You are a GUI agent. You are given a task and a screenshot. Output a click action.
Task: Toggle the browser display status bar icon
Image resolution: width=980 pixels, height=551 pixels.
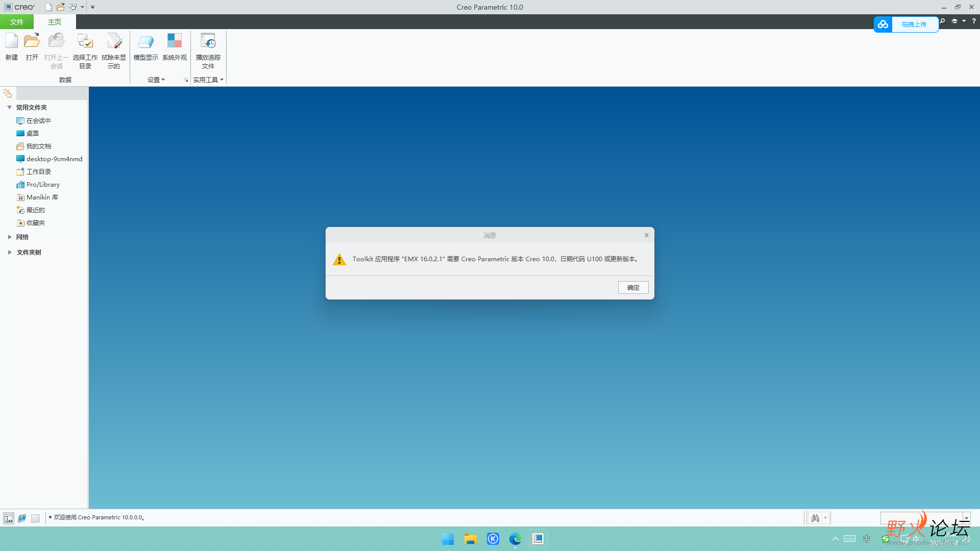click(x=22, y=518)
